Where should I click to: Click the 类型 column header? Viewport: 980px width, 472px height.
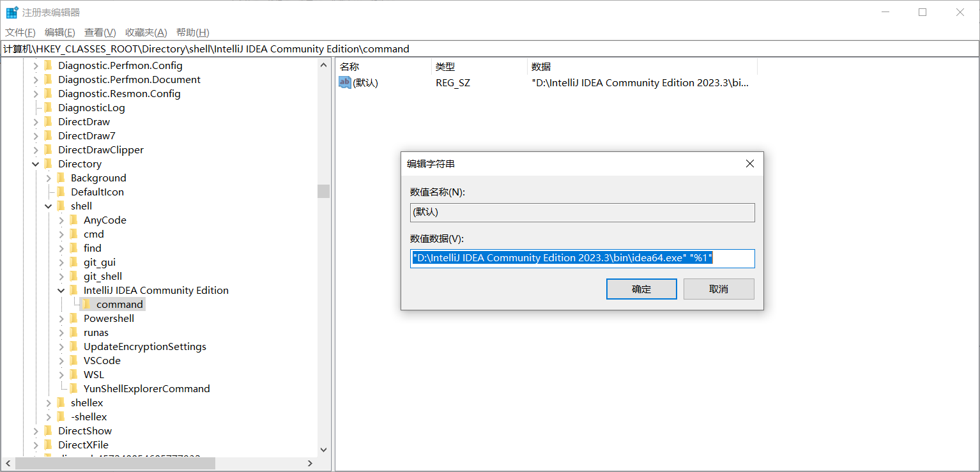(479, 66)
